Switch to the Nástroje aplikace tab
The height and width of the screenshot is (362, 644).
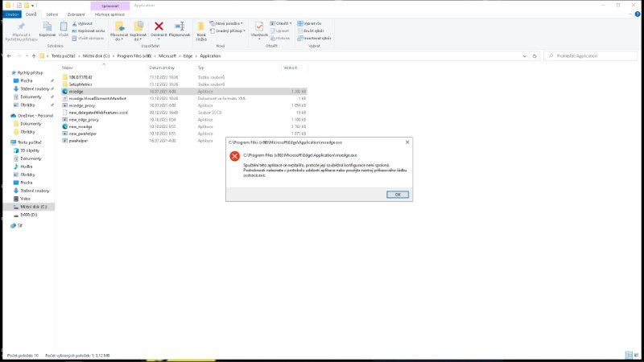pyautogui.click(x=109, y=14)
